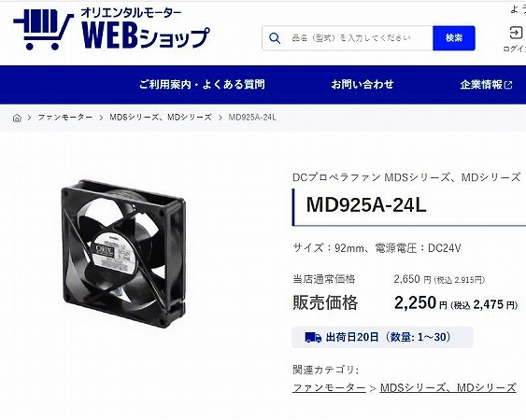Click the 検索 search button
Viewport: 526px width, 420px height.
[454, 38]
